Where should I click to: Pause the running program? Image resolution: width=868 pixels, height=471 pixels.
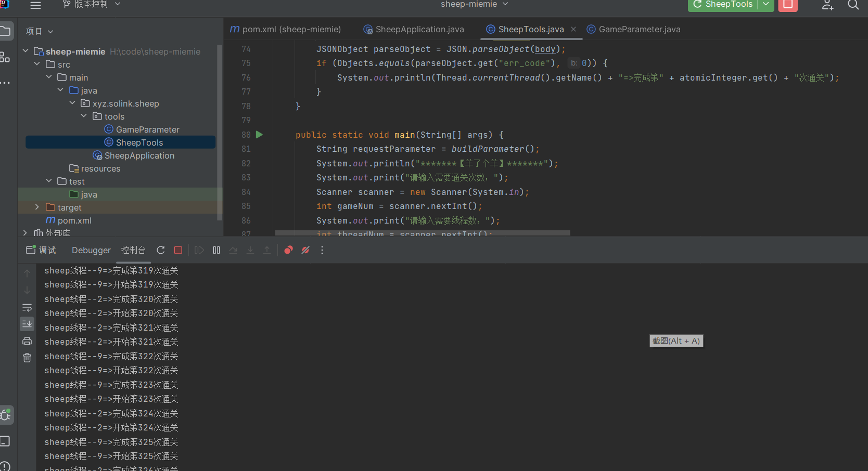pos(216,250)
